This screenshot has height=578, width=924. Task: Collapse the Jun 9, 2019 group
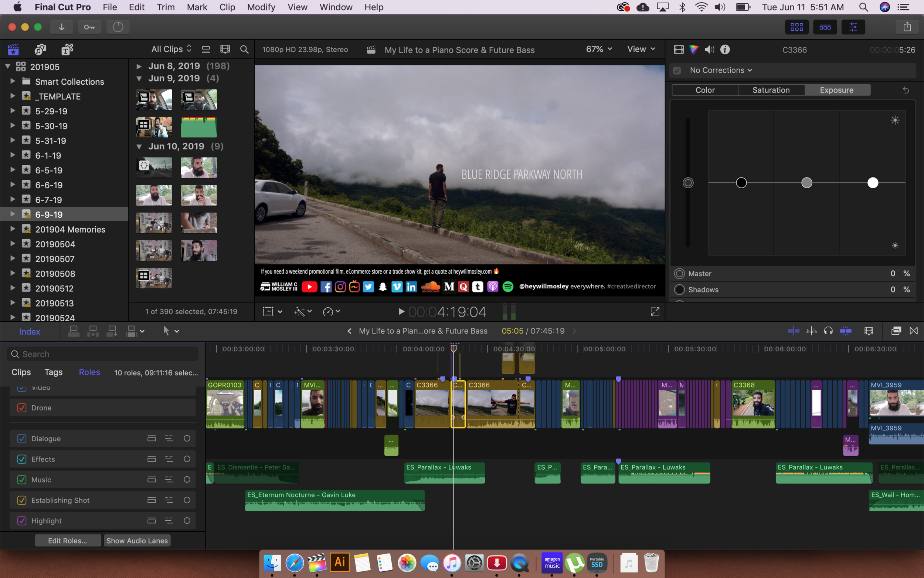click(139, 78)
